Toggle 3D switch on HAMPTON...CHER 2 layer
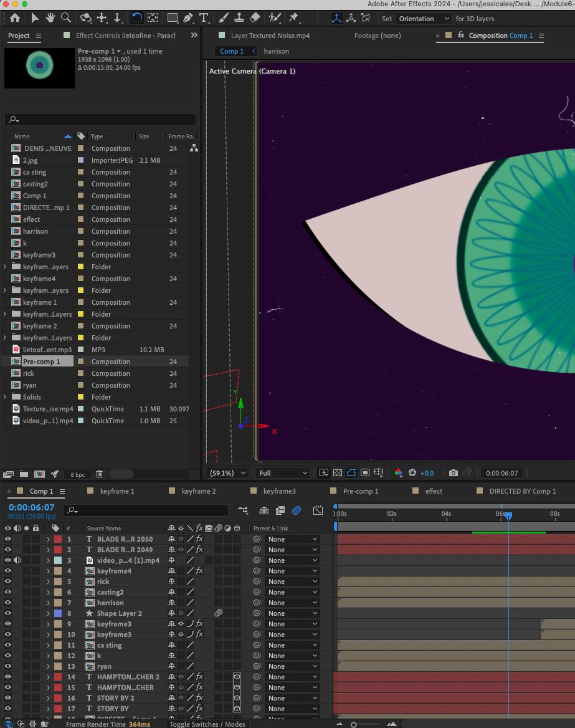Image resolution: width=575 pixels, height=728 pixels. click(237, 677)
